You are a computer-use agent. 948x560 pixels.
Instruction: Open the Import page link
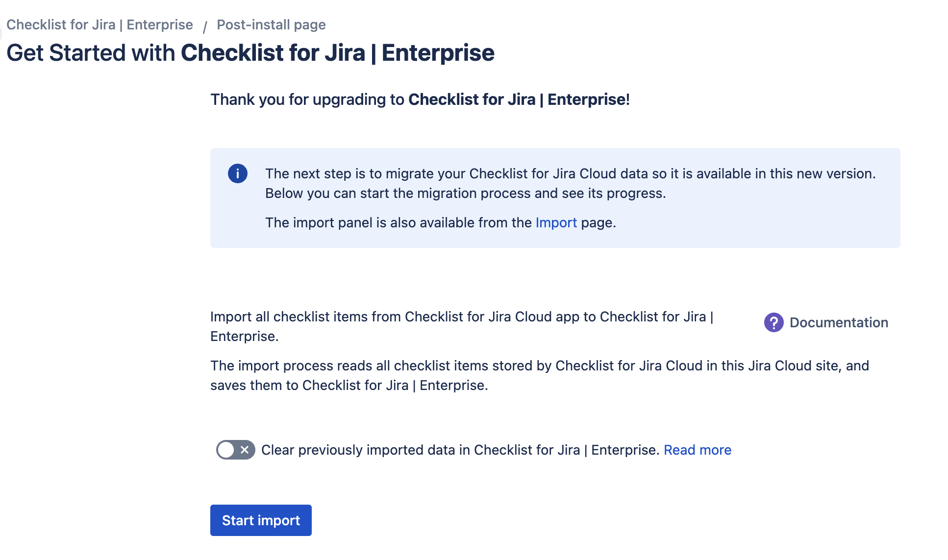coord(556,222)
